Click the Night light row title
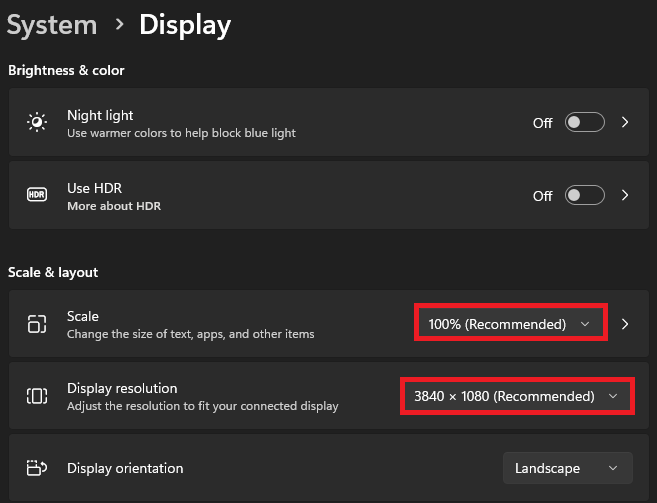657x503 pixels. pos(100,115)
